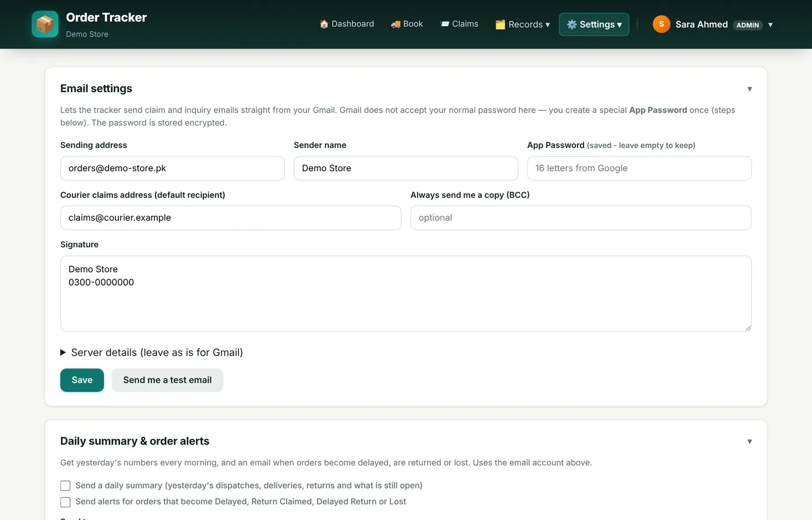Viewport: 812px width, 520px height.
Task: Click the 'Demo Store' subtitle in header
Action: 87,34
